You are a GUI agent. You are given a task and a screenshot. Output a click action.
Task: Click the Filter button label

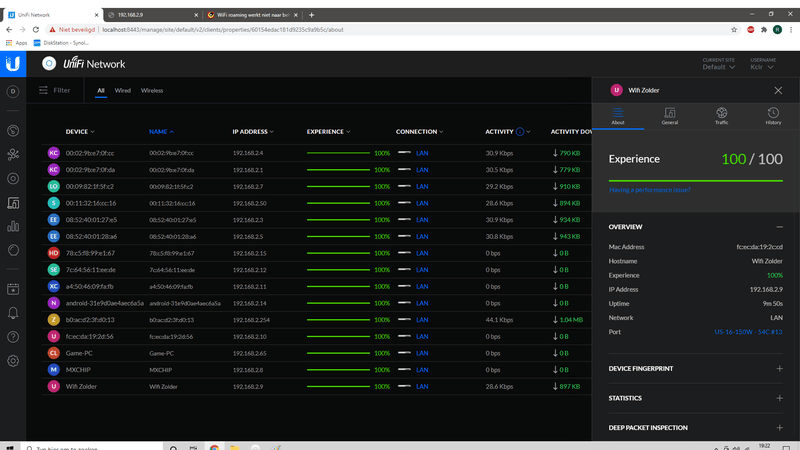pos(62,90)
